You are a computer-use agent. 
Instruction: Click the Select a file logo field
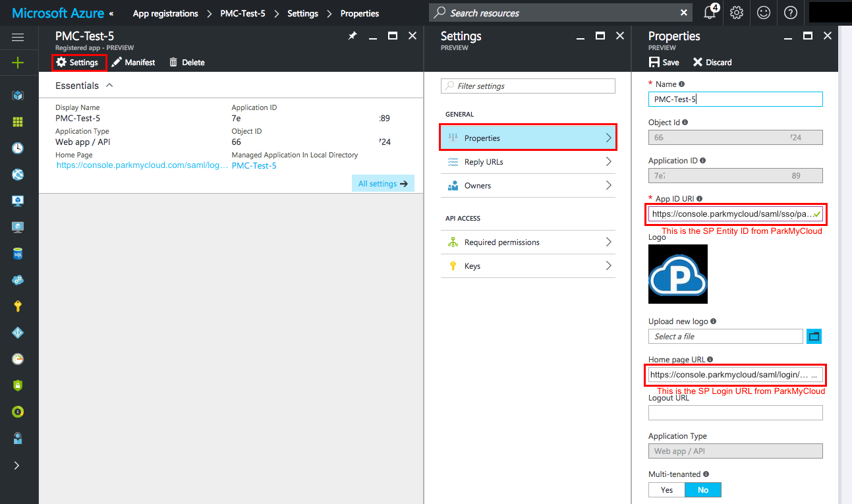click(725, 336)
